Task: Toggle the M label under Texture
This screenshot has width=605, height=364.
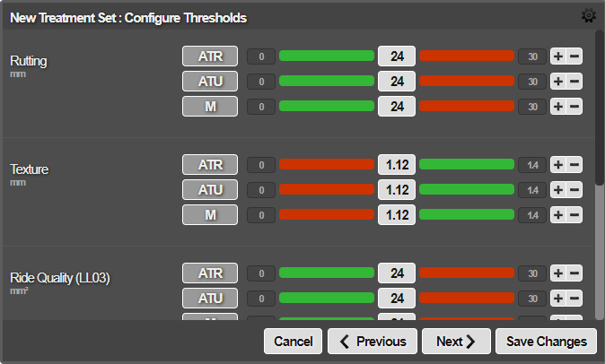Action: pos(210,215)
